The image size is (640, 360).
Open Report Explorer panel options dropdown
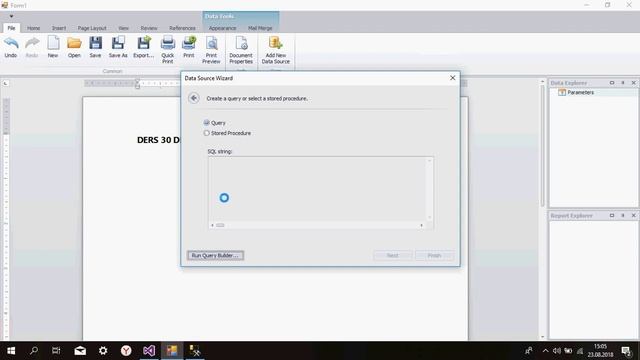[x=611, y=216]
